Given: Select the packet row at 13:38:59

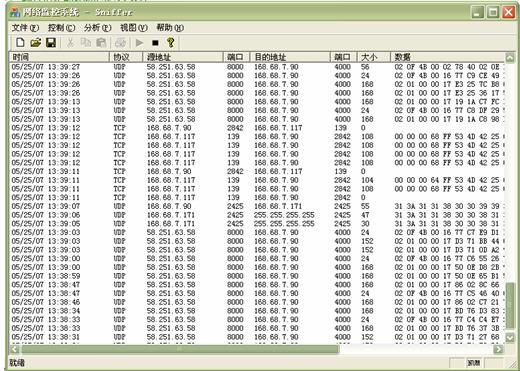Looking at the screenshot, I should click(x=257, y=276).
